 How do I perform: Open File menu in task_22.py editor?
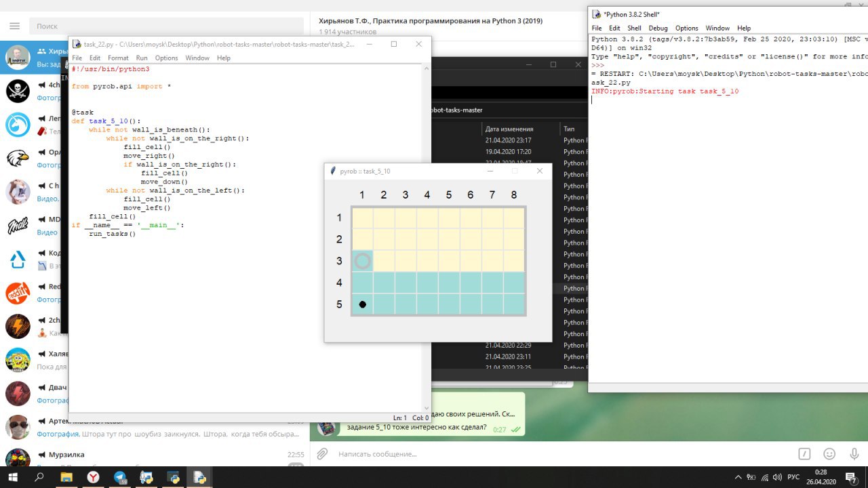coord(77,58)
